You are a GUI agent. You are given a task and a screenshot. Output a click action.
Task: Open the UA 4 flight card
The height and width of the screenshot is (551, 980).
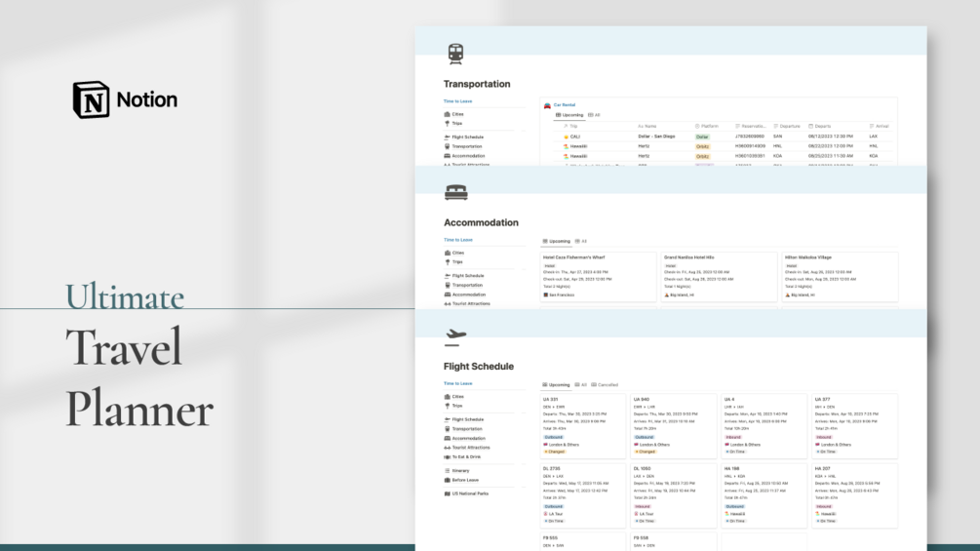(764, 426)
